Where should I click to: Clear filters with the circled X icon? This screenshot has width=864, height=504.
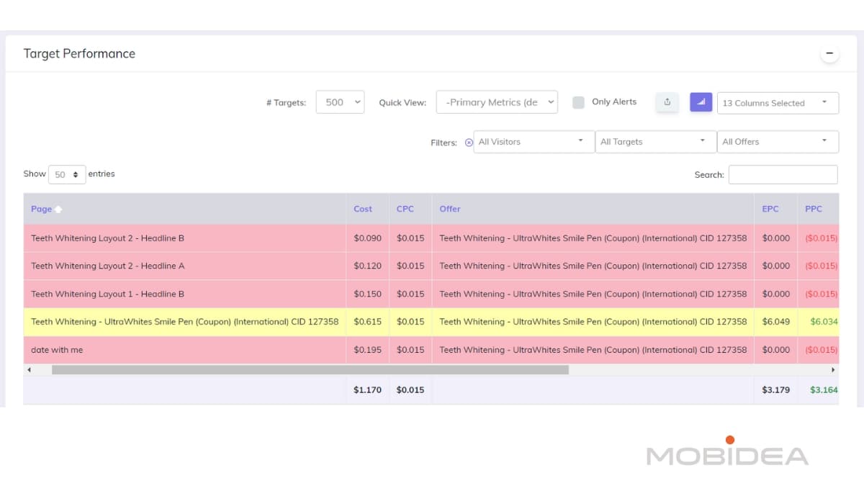point(469,143)
